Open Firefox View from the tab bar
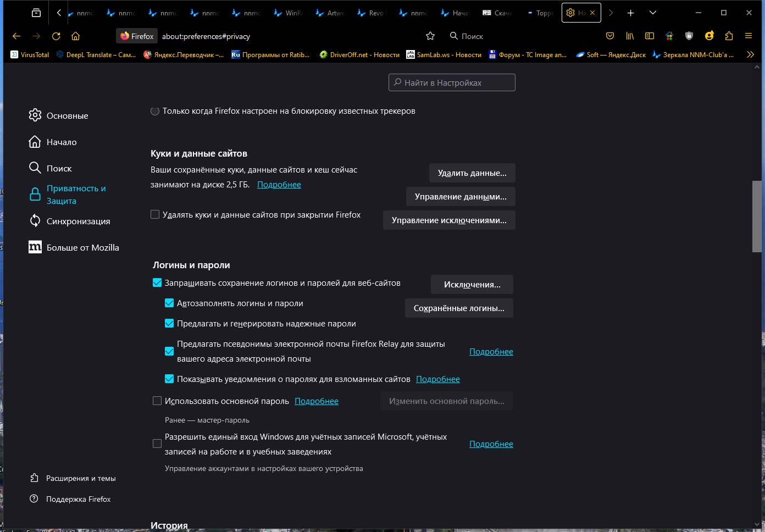The height and width of the screenshot is (532, 765). point(36,13)
